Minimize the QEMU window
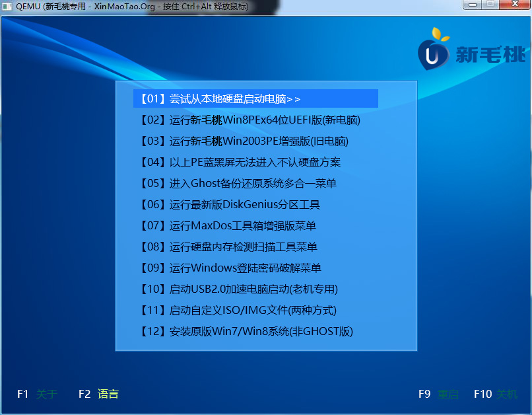The image size is (532, 415). click(x=473, y=5)
